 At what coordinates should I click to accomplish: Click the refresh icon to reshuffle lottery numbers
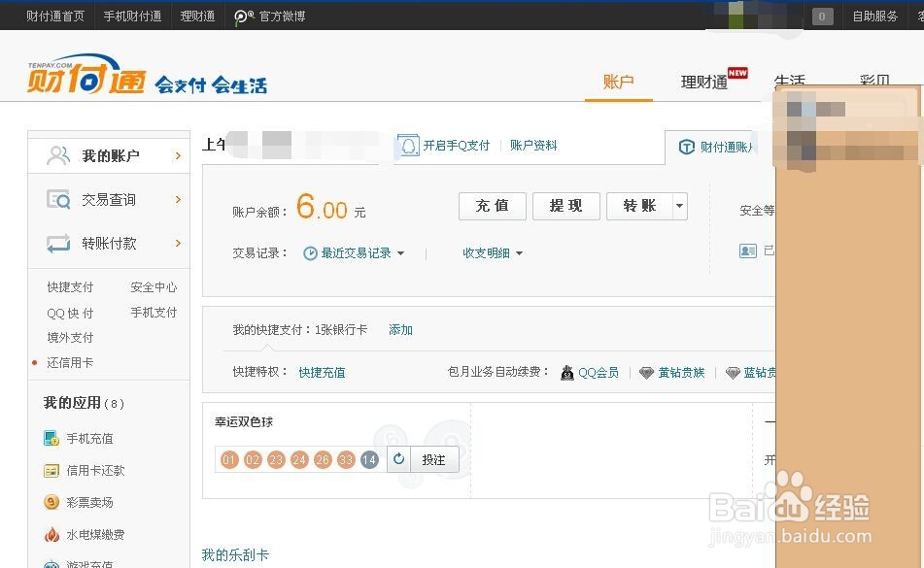click(x=399, y=459)
